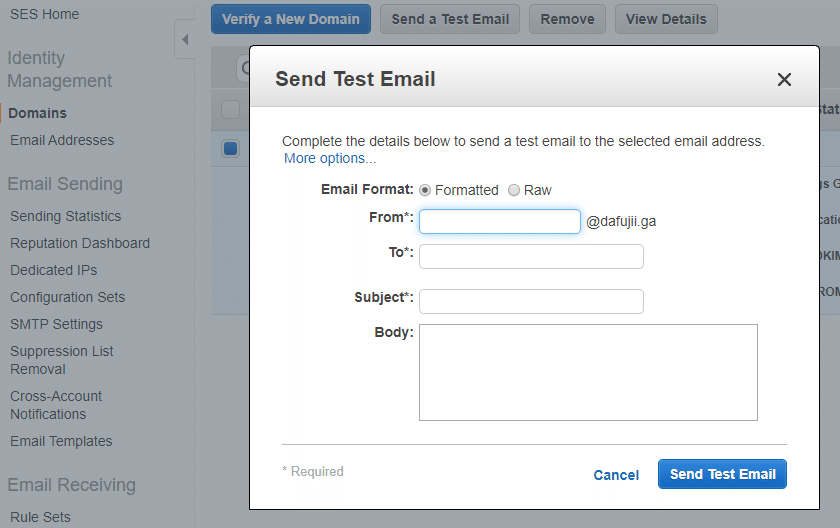
Task: Click the From address input field
Action: point(499,221)
